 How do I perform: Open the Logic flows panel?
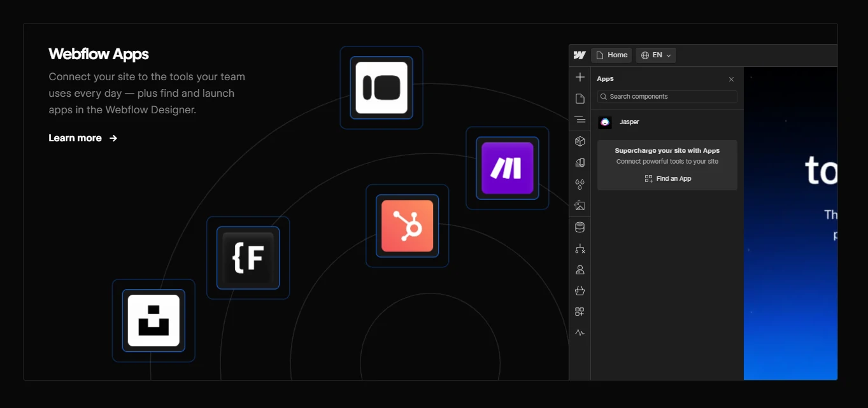point(580,248)
